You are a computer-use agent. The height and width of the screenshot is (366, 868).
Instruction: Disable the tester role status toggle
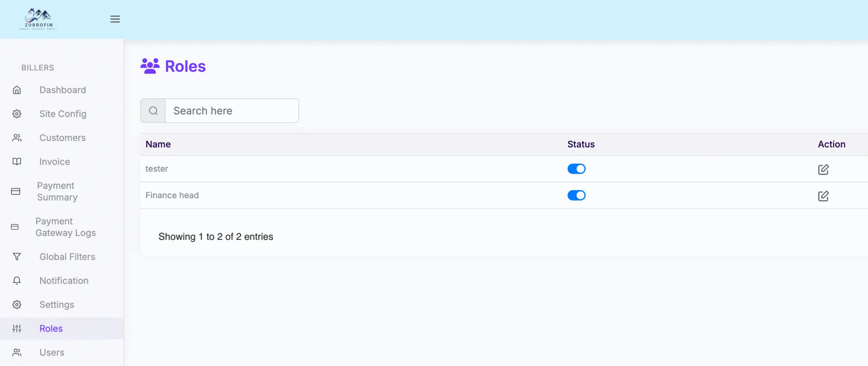pos(576,169)
